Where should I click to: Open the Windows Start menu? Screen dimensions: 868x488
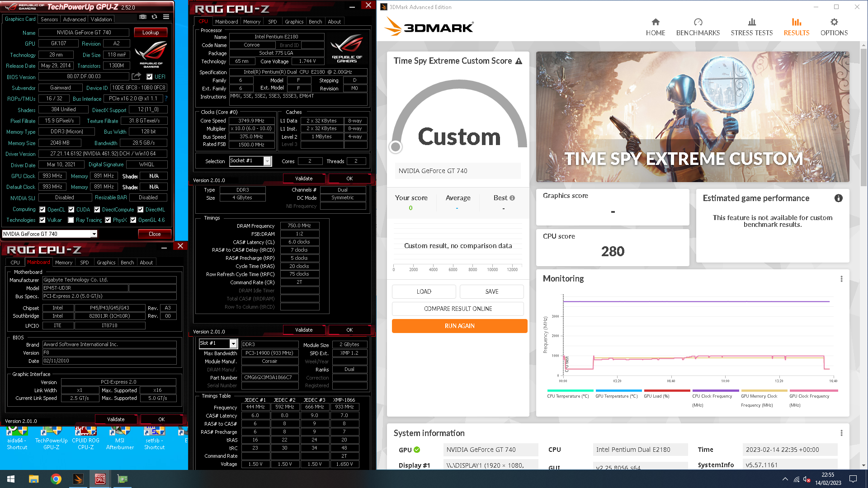11,479
